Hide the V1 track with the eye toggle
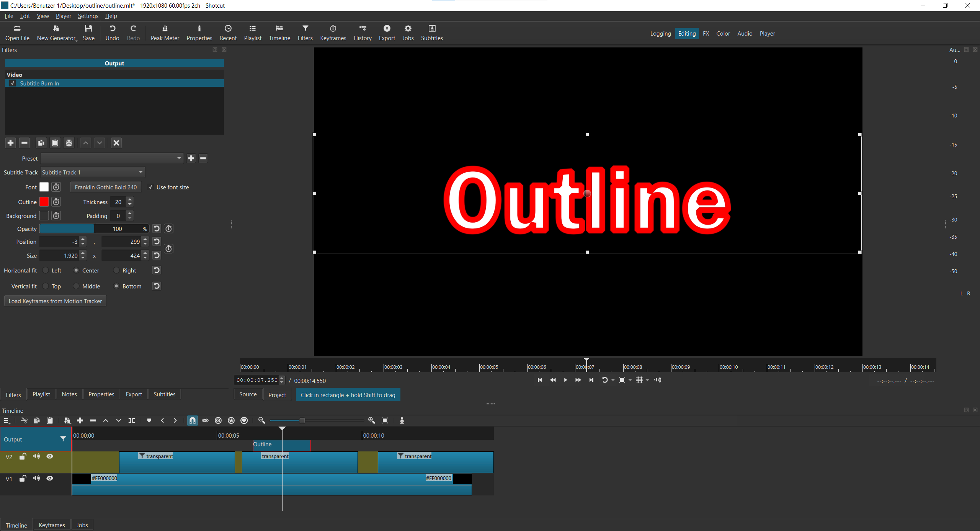This screenshot has width=980, height=531. (50, 478)
